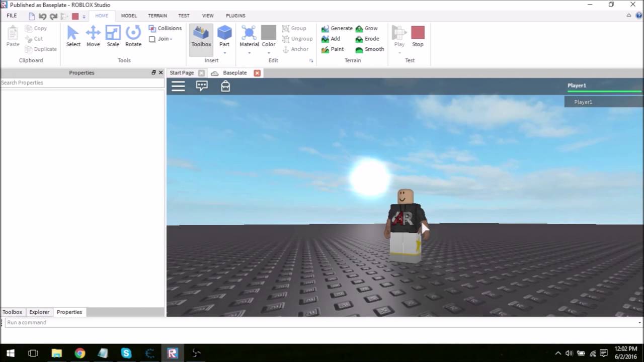The image size is (644, 362).
Task: Switch to the Explorer bottom panel tab
Action: [x=39, y=312]
